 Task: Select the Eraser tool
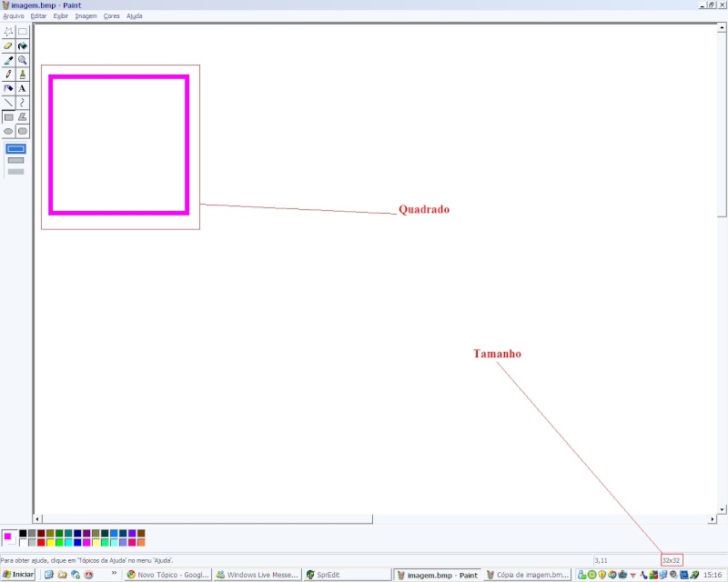tap(8, 45)
